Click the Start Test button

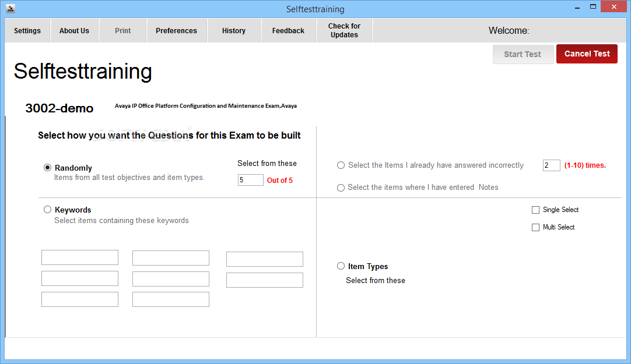[x=523, y=54]
